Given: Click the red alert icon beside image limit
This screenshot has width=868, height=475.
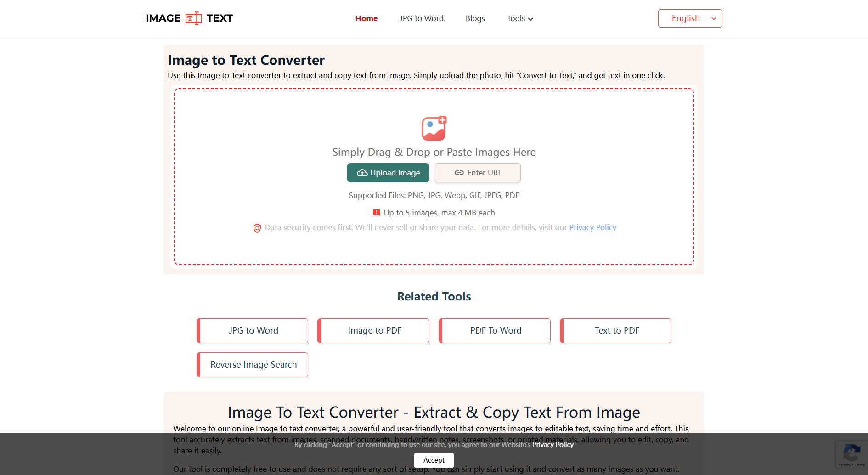Looking at the screenshot, I should [x=376, y=212].
